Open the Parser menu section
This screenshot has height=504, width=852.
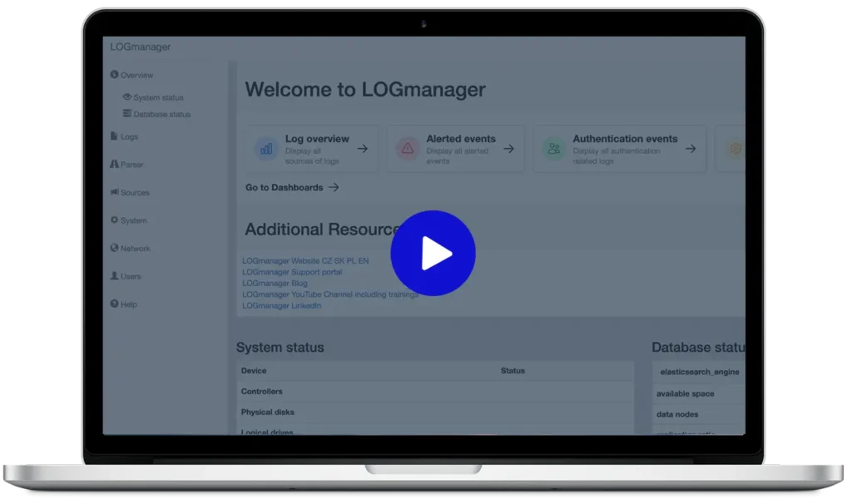point(131,165)
